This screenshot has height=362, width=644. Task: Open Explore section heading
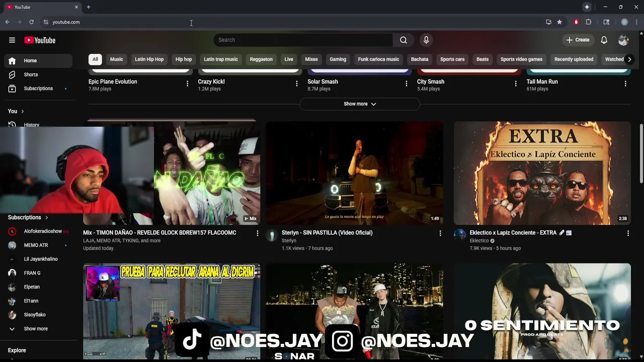(x=17, y=350)
